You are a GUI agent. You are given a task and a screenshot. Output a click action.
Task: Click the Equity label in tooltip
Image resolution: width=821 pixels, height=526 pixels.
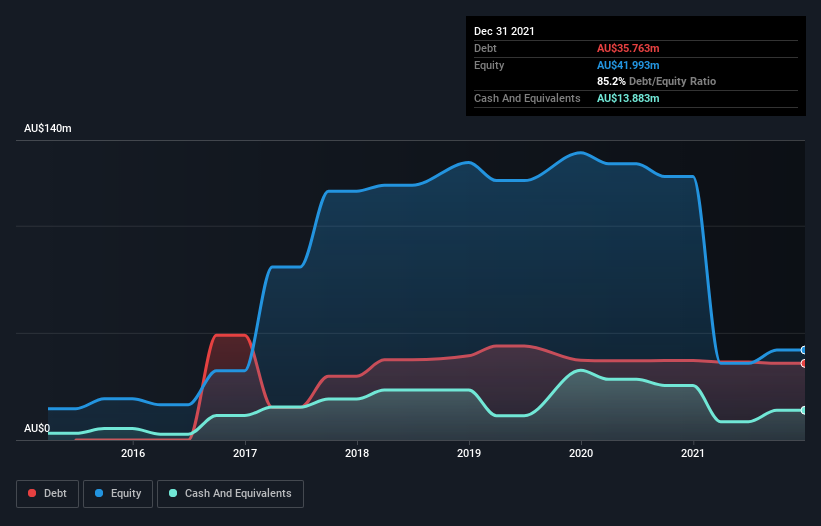click(x=489, y=65)
